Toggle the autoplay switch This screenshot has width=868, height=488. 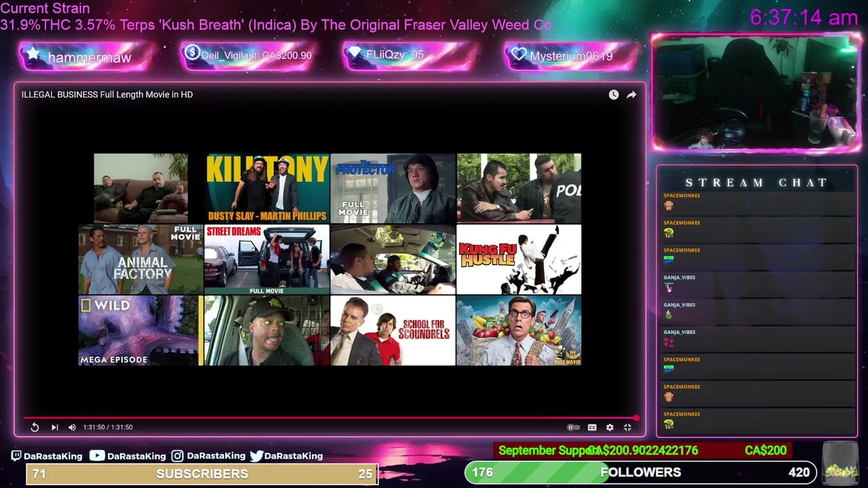573,427
